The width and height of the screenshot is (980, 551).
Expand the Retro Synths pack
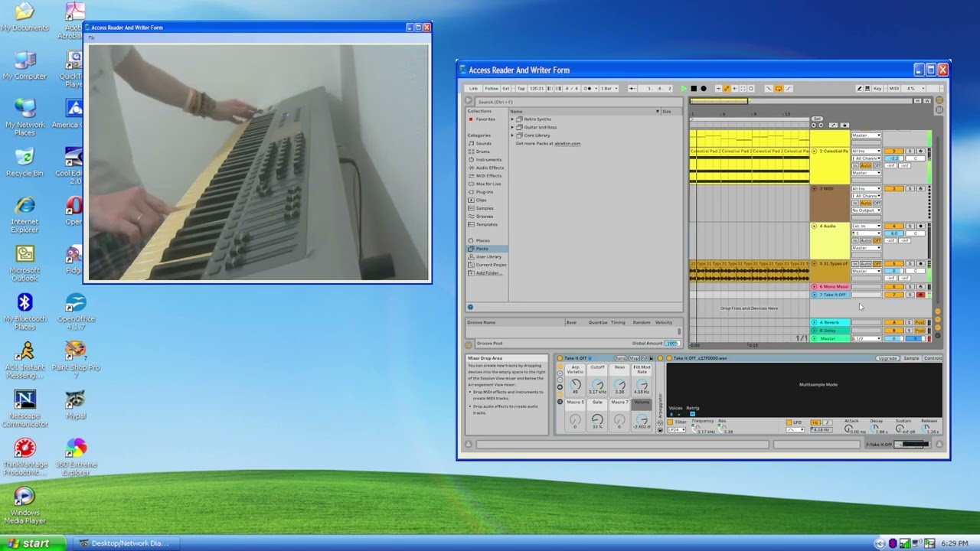pyautogui.click(x=512, y=119)
